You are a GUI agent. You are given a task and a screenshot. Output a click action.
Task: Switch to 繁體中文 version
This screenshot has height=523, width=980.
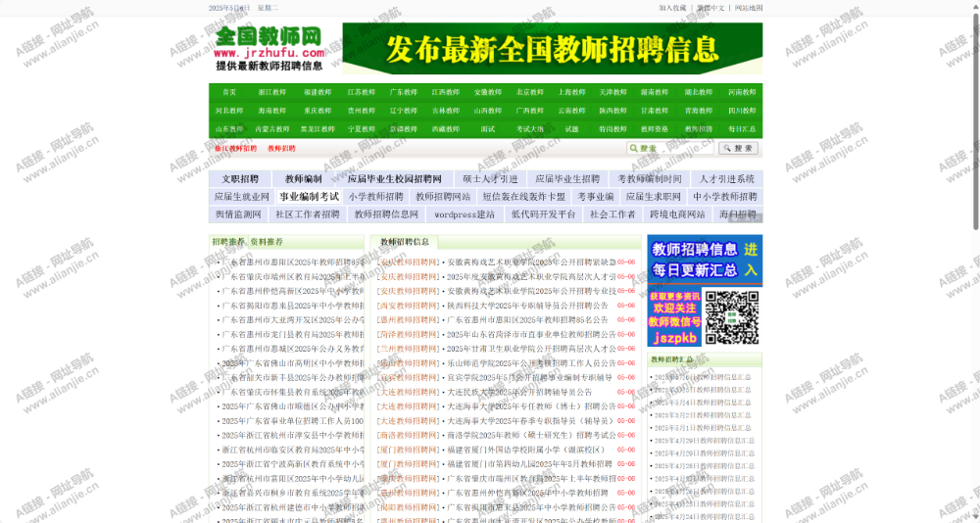click(711, 8)
